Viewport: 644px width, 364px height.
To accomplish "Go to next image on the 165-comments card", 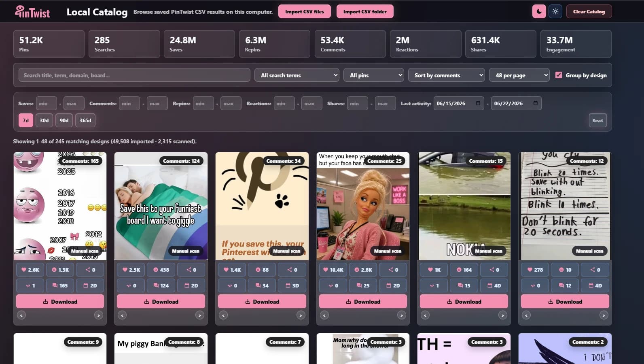I will pos(98,315).
